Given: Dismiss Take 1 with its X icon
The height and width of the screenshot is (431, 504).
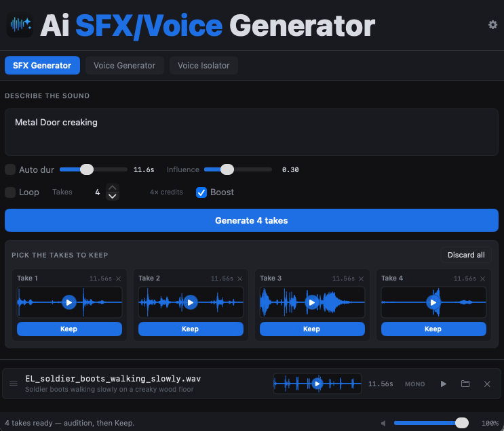Looking at the screenshot, I should click(x=118, y=279).
